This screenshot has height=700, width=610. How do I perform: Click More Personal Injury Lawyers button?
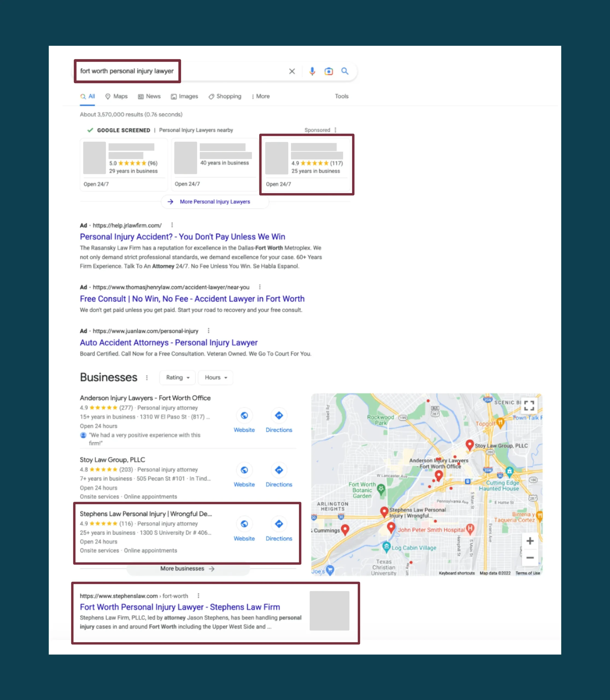(x=215, y=202)
